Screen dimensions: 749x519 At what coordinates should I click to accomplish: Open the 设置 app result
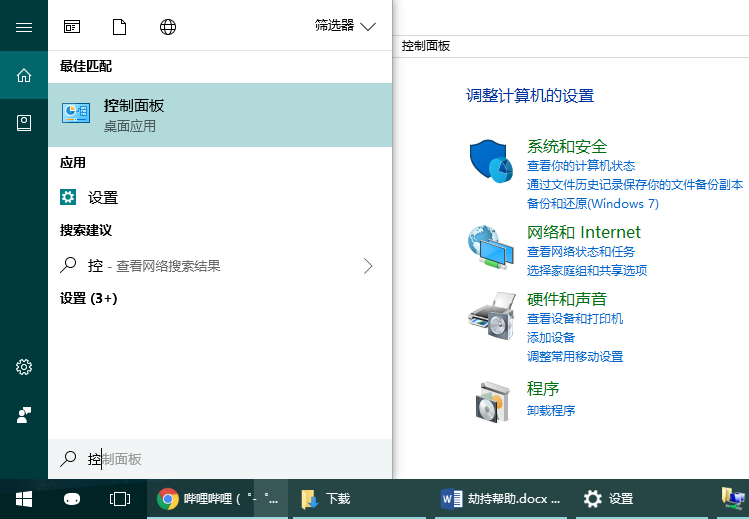click(x=220, y=197)
